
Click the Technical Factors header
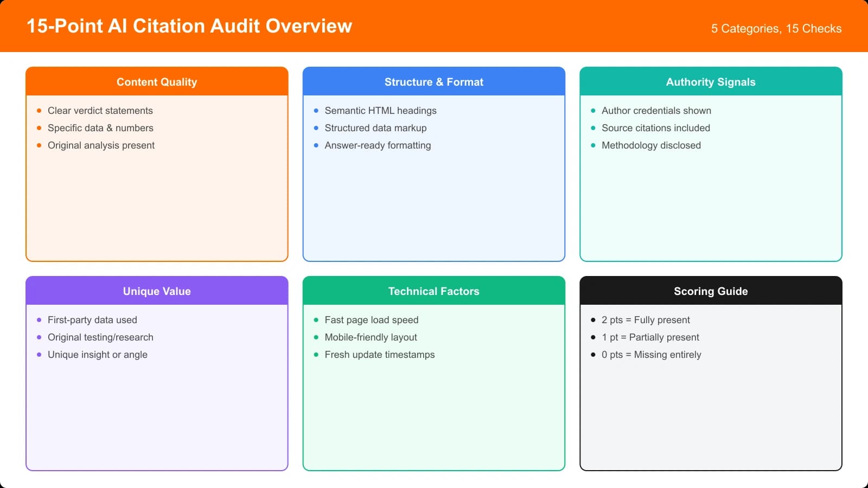433,291
